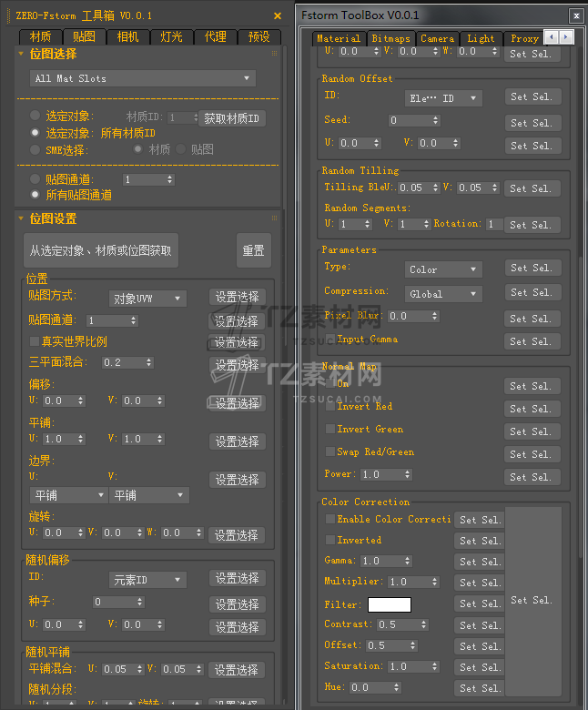Toggle the Input Gamma checkbox
588x710 pixels.
tap(330, 339)
